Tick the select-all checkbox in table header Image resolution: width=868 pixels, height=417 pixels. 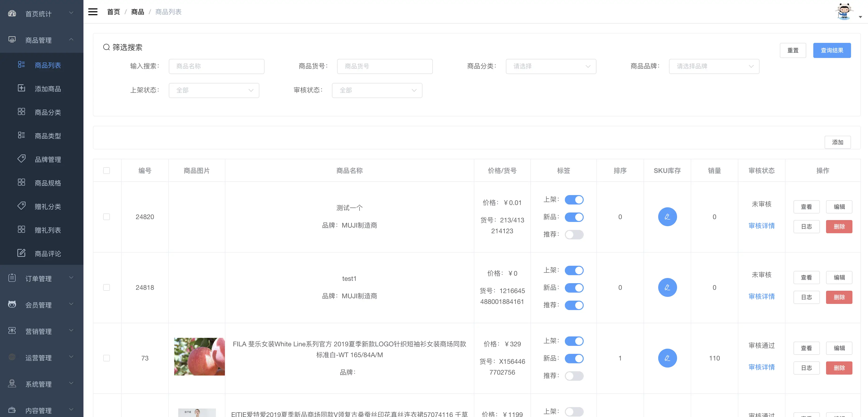tap(107, 171)
